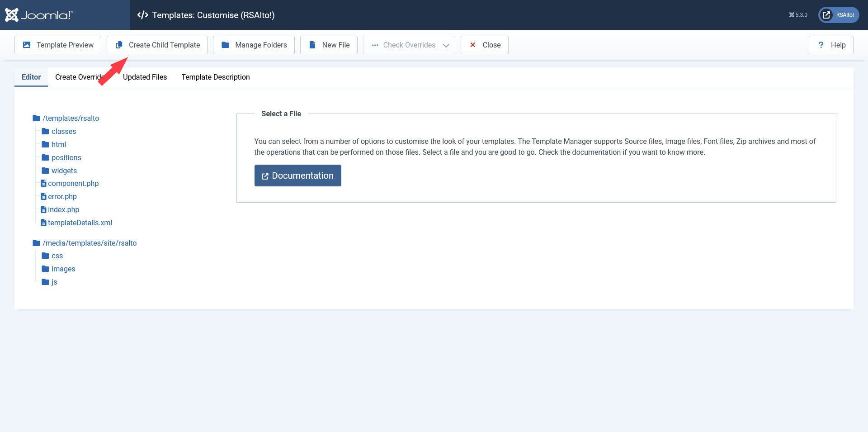Click the Templates: Customise code icon

coord(142,15)
